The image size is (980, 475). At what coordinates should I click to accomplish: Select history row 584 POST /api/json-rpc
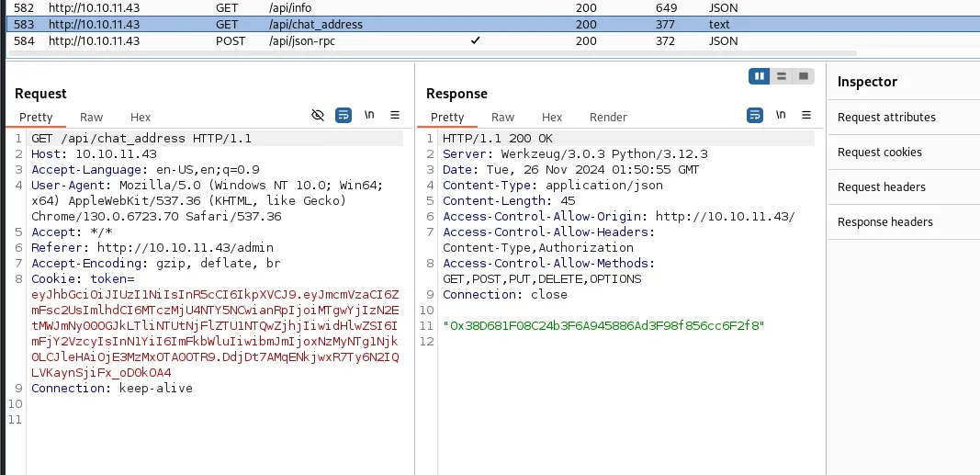coord(492,40)
